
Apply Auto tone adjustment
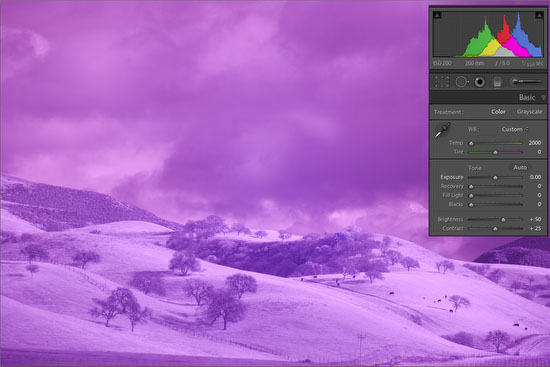(520, 167)
